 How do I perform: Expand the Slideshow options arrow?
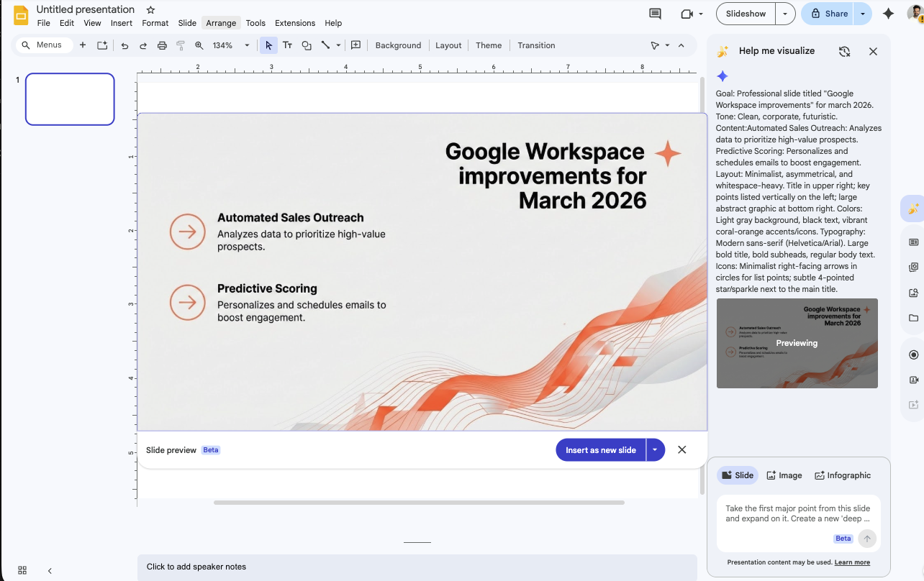[785, 14]
